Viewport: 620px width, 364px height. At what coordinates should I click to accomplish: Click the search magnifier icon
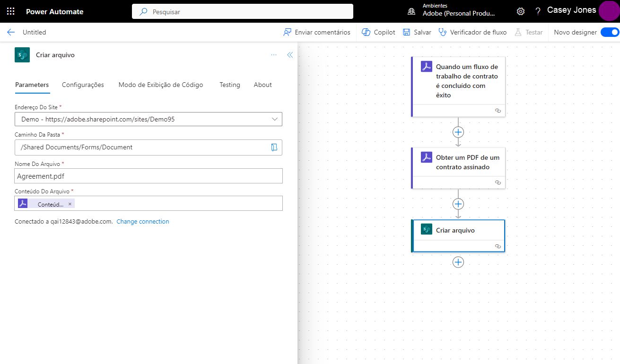point(143,11)
